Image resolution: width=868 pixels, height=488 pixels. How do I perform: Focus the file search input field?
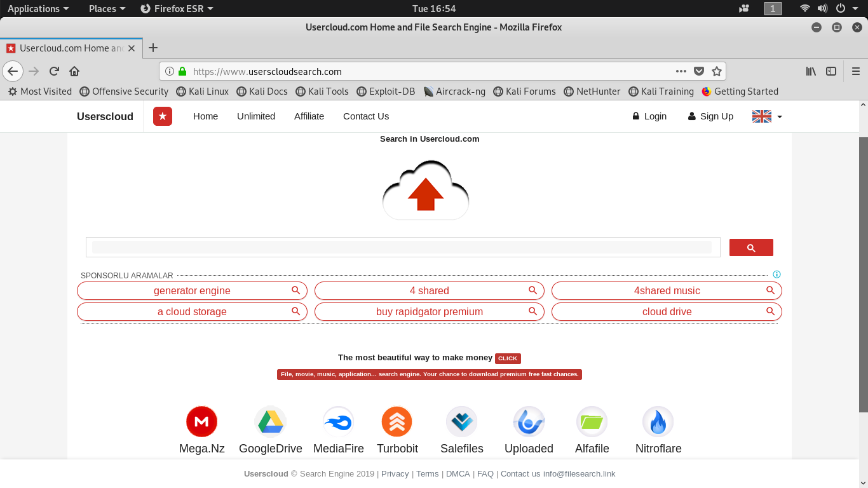[403, 247]
